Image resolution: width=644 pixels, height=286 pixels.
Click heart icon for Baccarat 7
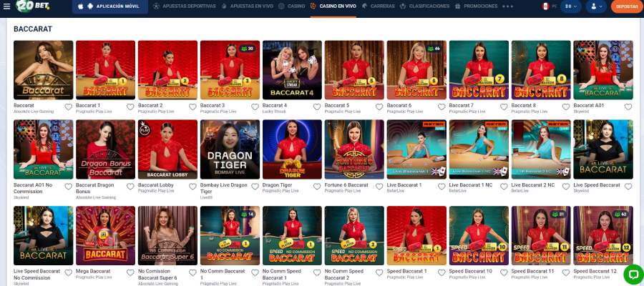pos(504,107)
